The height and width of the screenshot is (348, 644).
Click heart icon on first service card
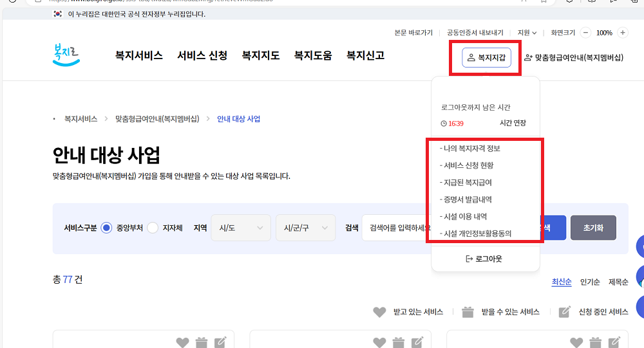182,342
